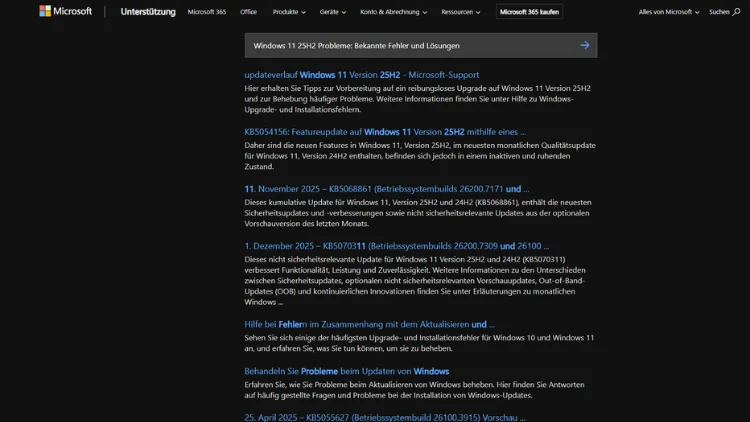The width and height of the screenshot is (750, 422).
Task: Click Microsoft 365 kaufen button
Action: click(529, 12)
